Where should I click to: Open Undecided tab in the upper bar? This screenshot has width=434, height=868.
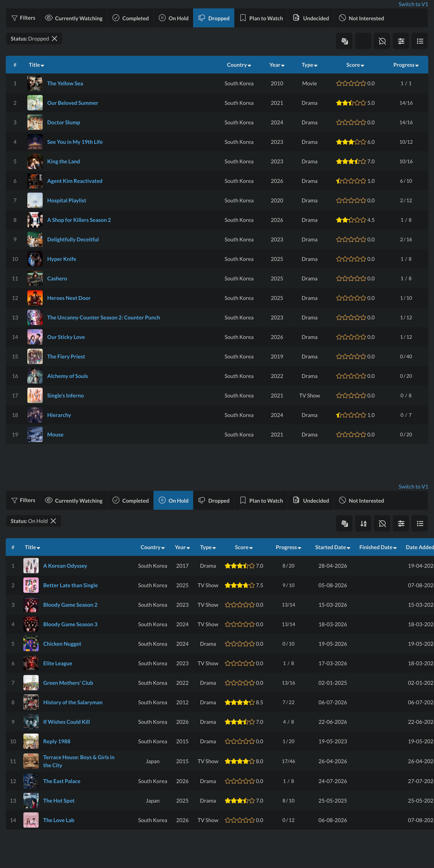click(x=311, y=18)
